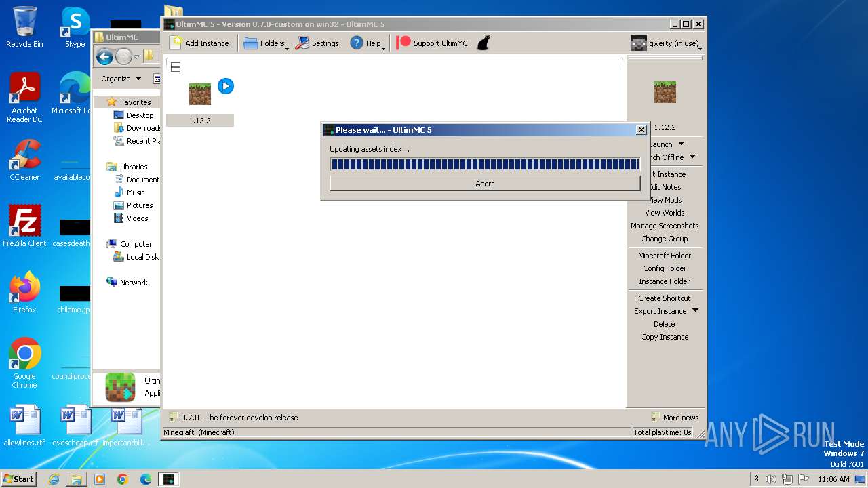Click Change Group
The image size is (868, 488).
pyautogui.click(x=665, y=239)
